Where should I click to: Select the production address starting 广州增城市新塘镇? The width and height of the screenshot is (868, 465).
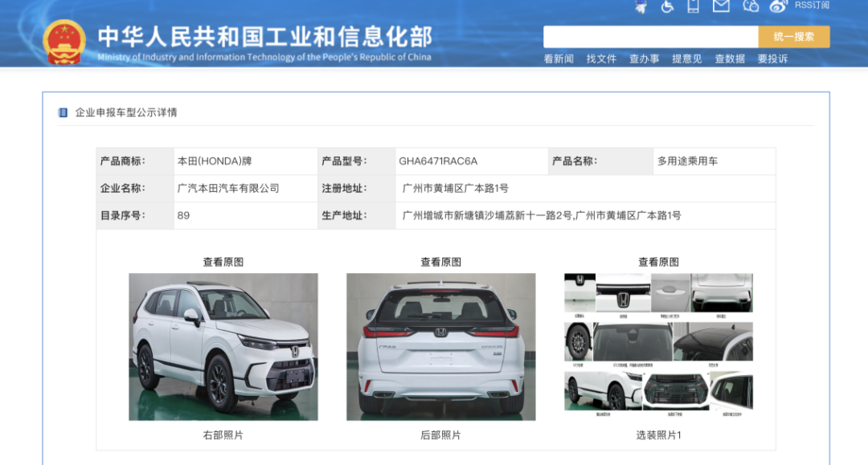542,216
